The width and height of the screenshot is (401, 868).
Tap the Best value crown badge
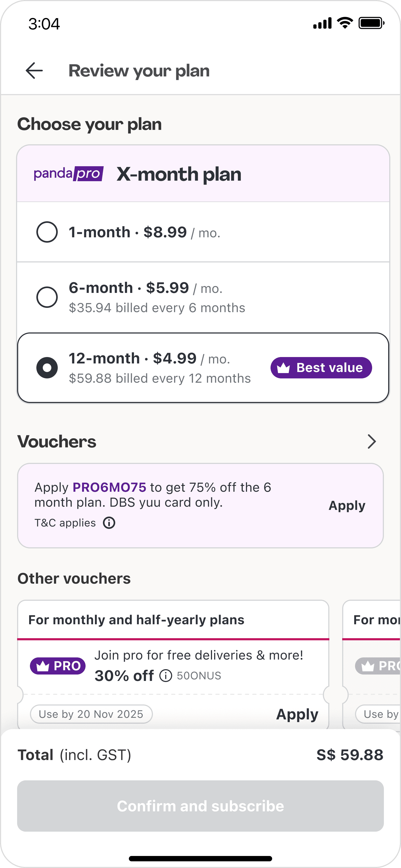click(321, 368)
